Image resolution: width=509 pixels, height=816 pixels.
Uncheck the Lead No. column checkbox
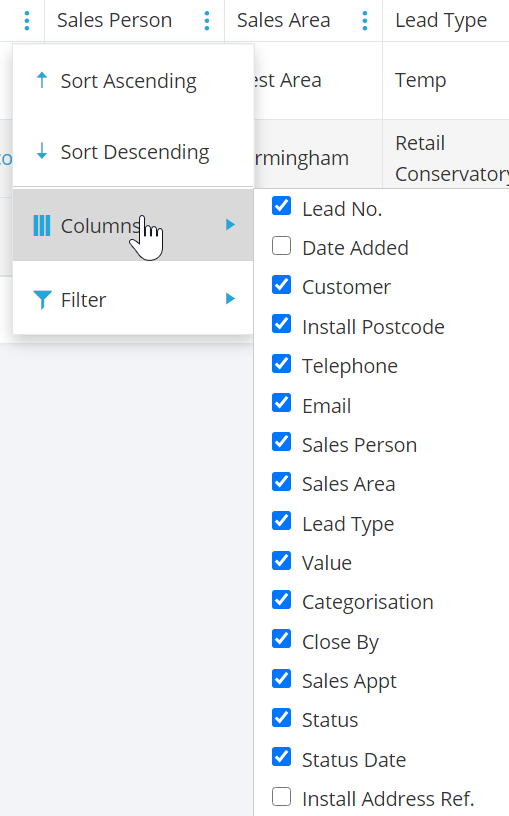[x=282, y=206]
